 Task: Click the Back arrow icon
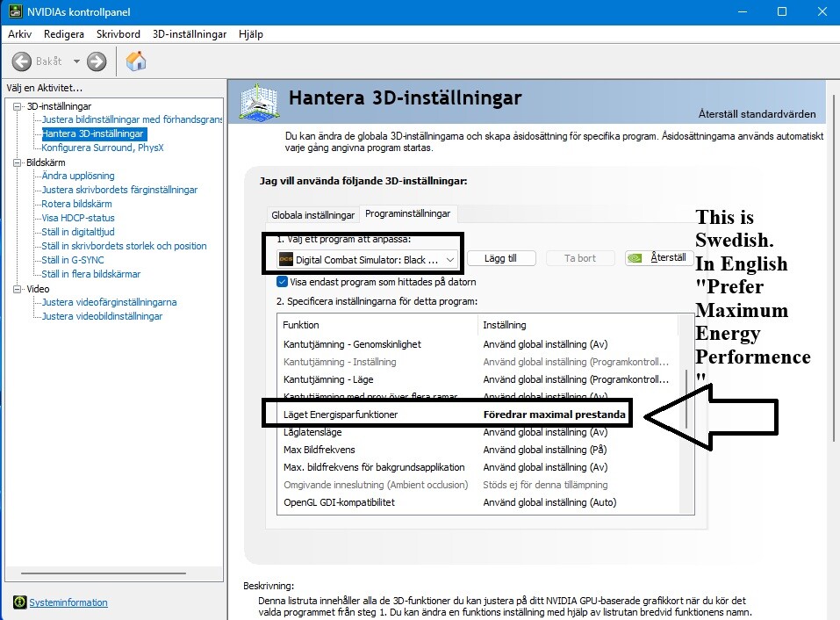tap(21, 61)
